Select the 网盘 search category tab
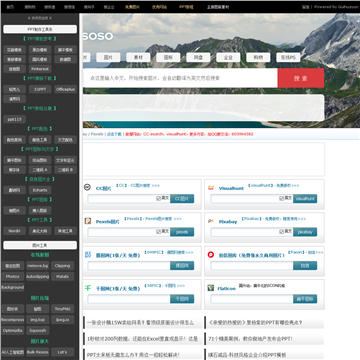 [198, 57]
